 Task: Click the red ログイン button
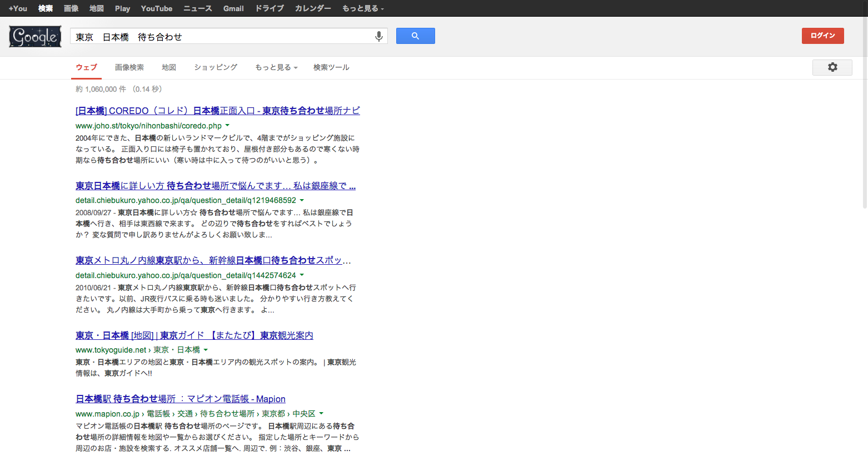click(x=822, y=36)
